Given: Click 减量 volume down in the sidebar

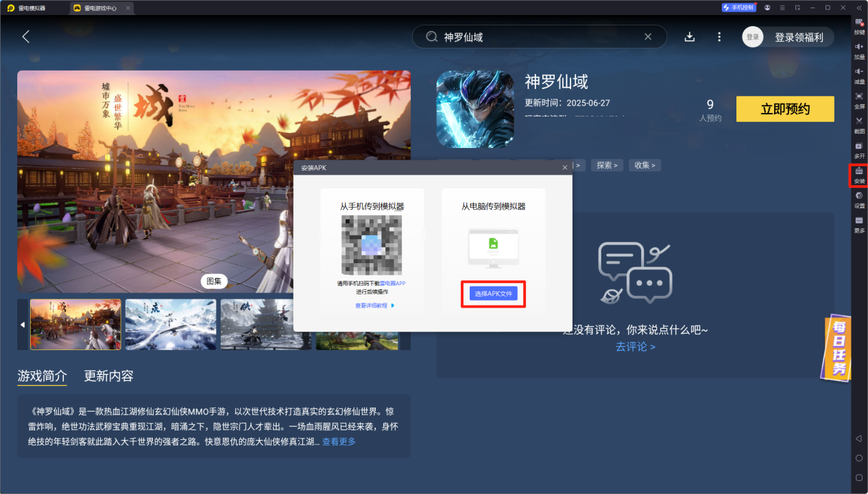Looking at the screenshot, I should (859, 76).
